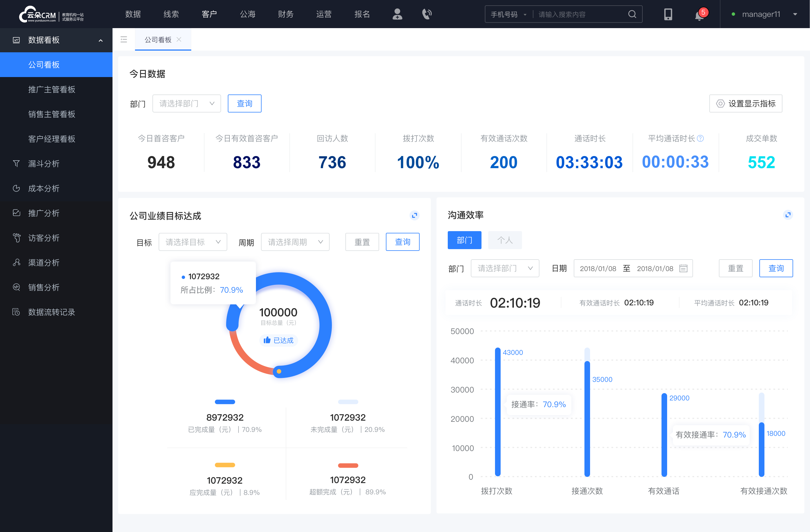Click the 漏斗分析 funnel analysis icon
Viewport: 810px width, 532px height.
click(x=16, y=163)
